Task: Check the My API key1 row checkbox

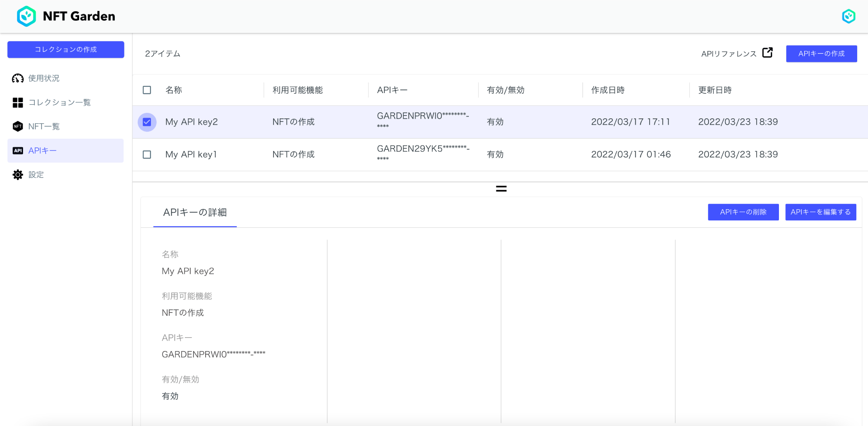Action: tap(147, 154)
